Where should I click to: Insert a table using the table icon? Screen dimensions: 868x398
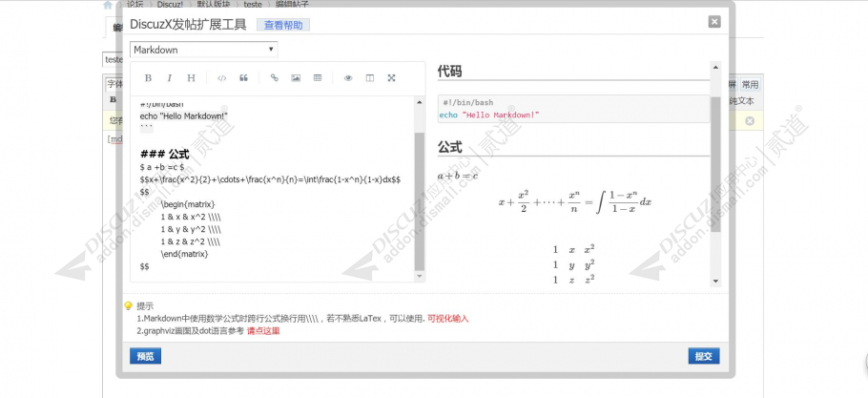click(x=318, y=78)
